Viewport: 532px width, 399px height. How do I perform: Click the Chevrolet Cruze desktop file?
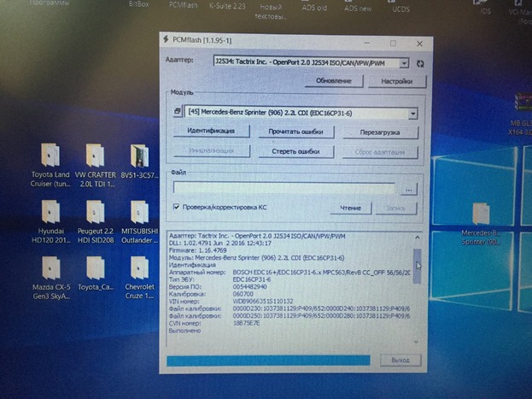coord(139,267)
